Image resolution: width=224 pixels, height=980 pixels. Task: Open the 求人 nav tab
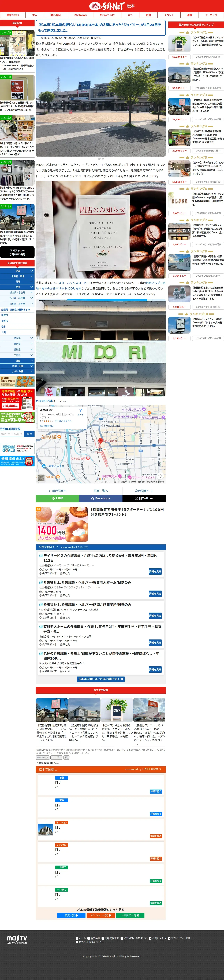coord(35,15)
